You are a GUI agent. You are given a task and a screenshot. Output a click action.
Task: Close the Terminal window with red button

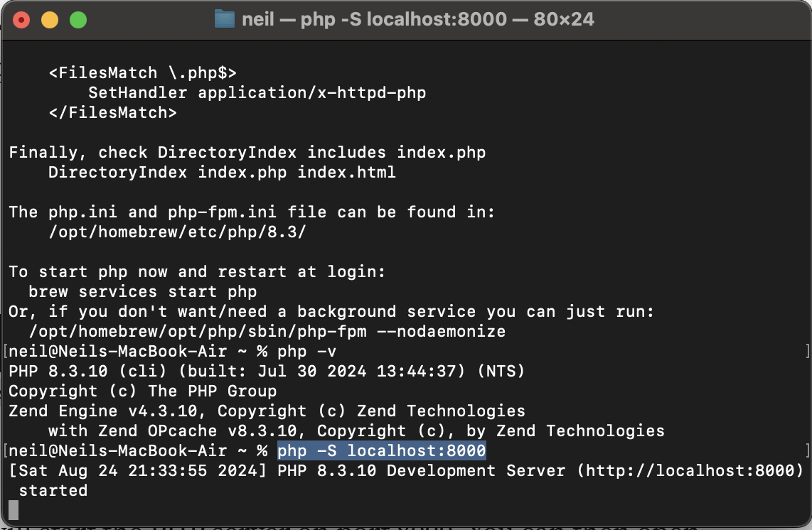[22, 20]
